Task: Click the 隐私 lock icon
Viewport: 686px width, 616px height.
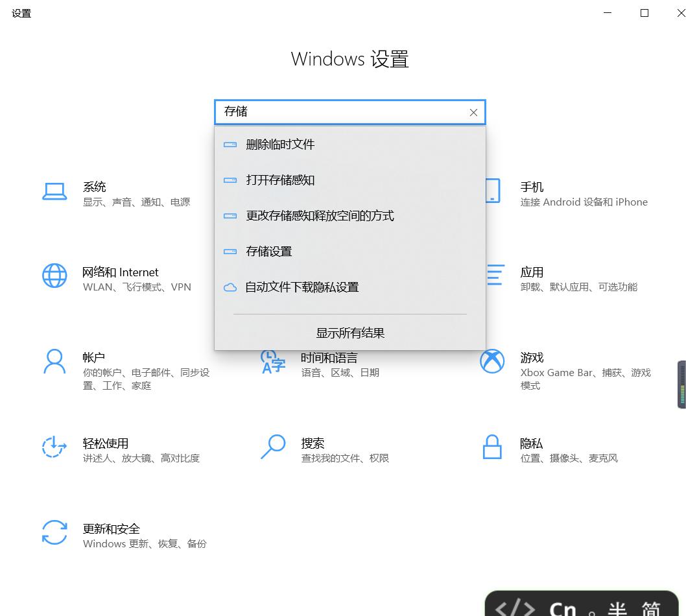Action: pos(493,447)
